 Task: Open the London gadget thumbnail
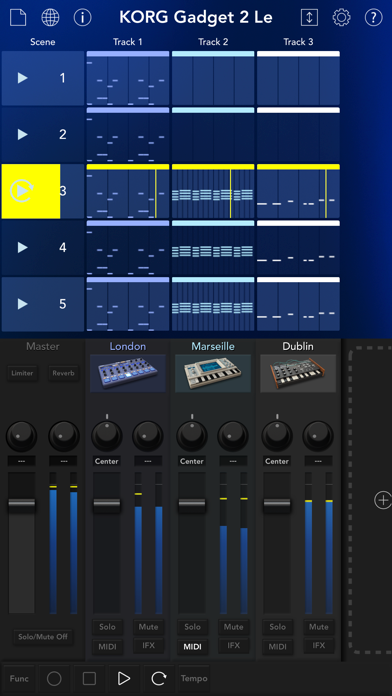pyautogui.click(x=128, y=373)
